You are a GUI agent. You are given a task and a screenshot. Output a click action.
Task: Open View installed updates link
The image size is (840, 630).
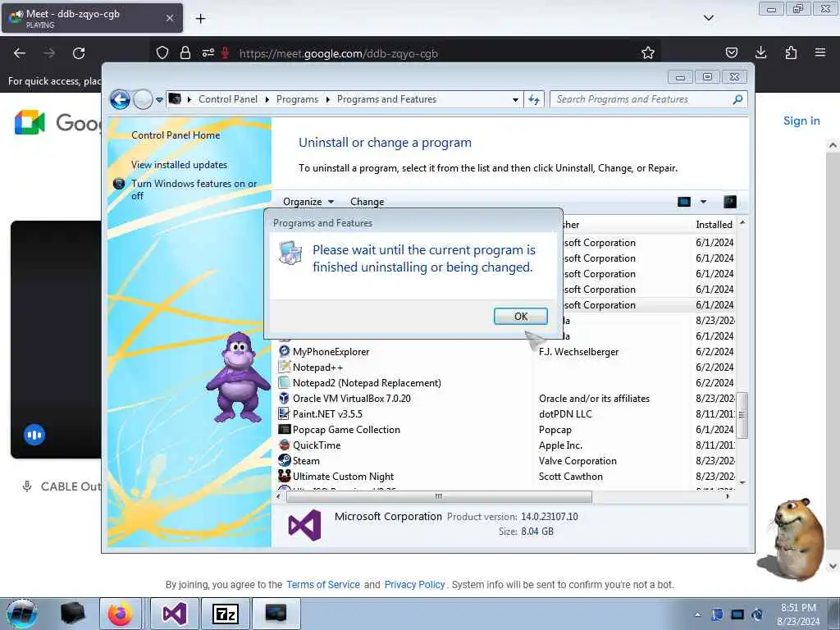[179, 165]
